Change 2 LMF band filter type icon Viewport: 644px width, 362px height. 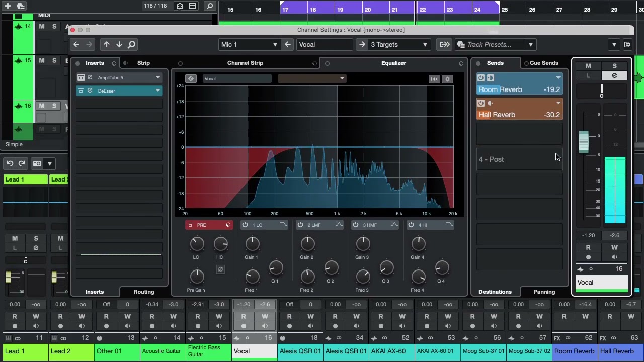(x=339, y=225)
